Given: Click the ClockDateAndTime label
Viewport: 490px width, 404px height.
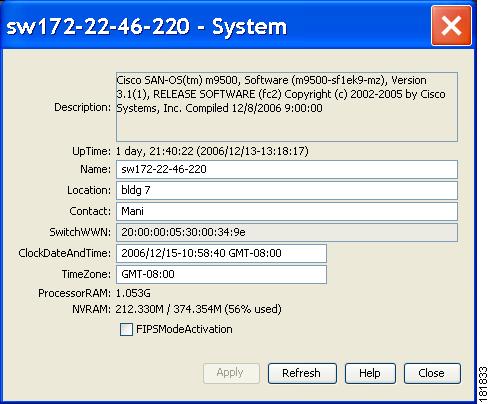Looking at the screenshot, I should click(64, 253).
